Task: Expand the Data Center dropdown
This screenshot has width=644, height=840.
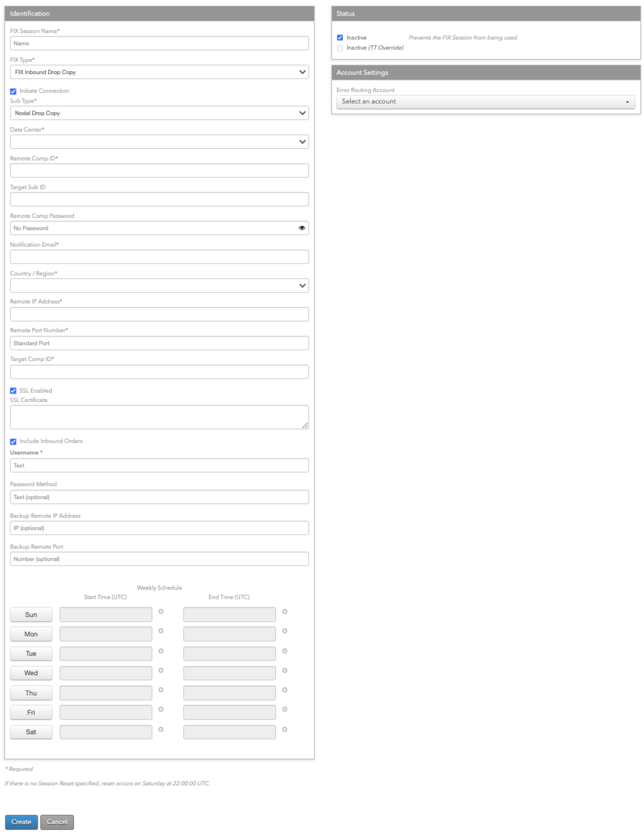Action: [x=159, y=142]
